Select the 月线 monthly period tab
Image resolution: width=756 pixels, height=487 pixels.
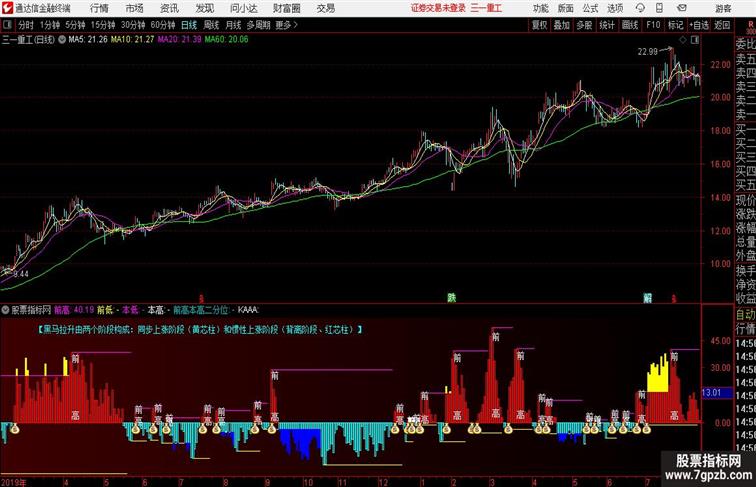pyautogui.click(x=233, y=25)
